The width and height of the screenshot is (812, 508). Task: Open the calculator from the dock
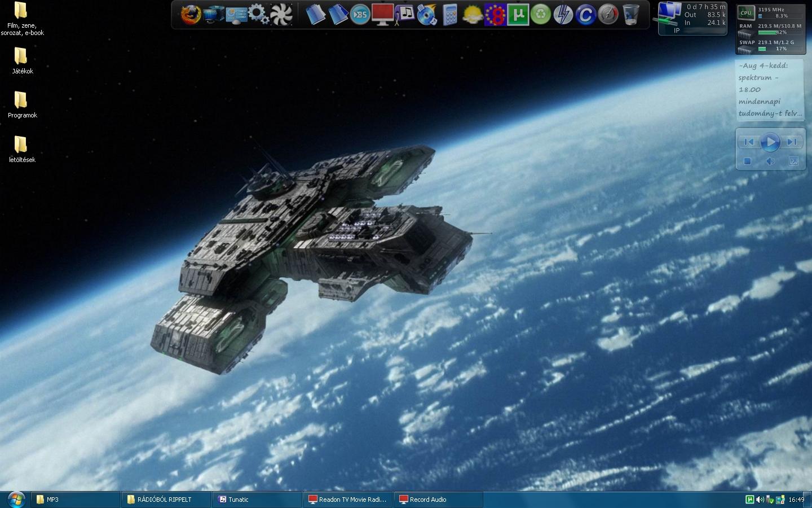click(450, 14)
